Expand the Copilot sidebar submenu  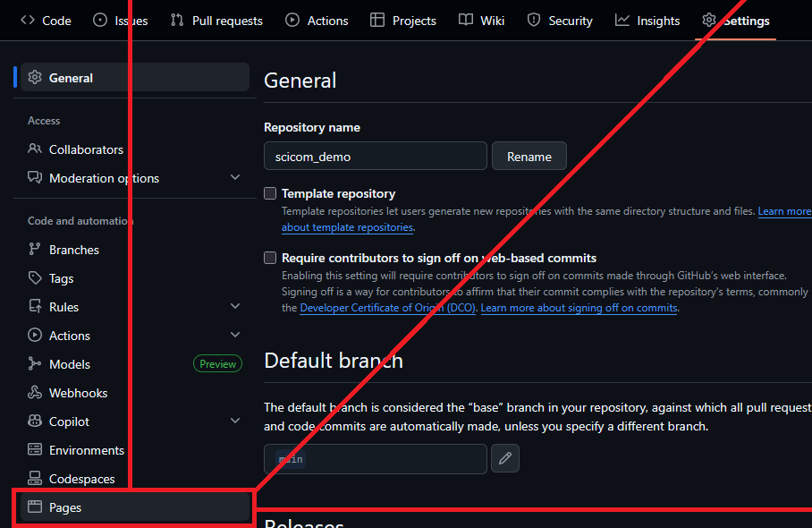[235, 421]
